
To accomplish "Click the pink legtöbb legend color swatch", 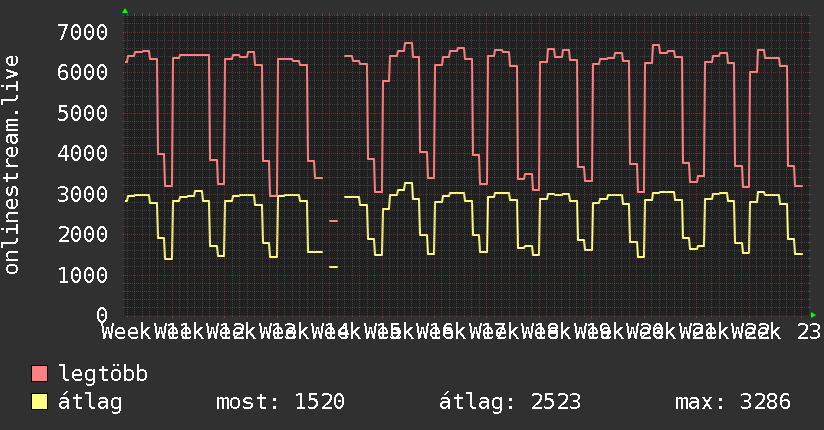I will tap(39, 374).
